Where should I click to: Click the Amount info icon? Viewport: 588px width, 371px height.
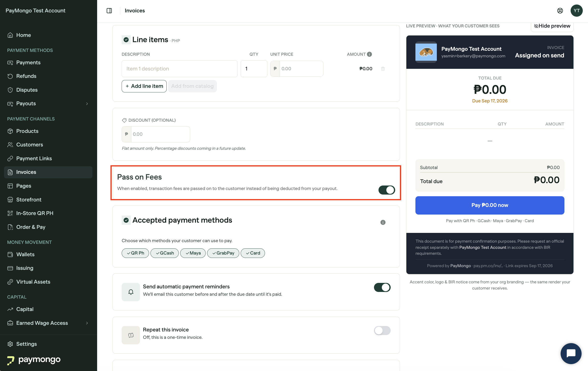tap(369, 54)
